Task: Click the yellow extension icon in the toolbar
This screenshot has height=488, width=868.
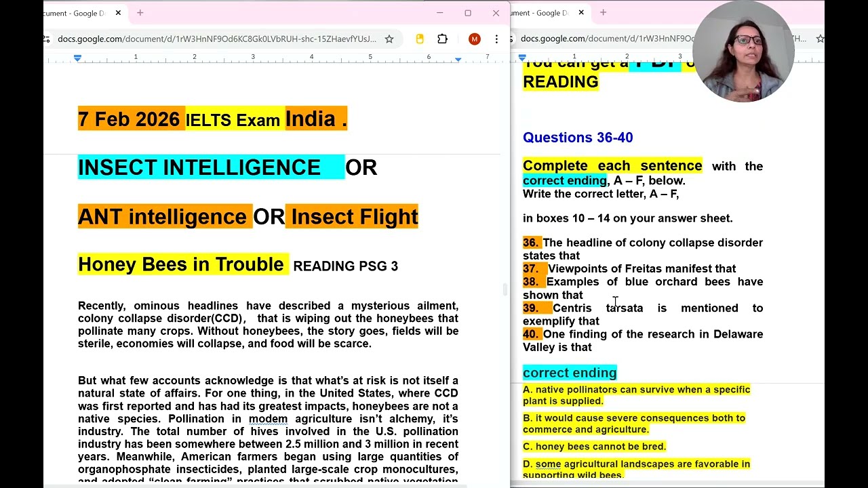Action: coord(420,39)
